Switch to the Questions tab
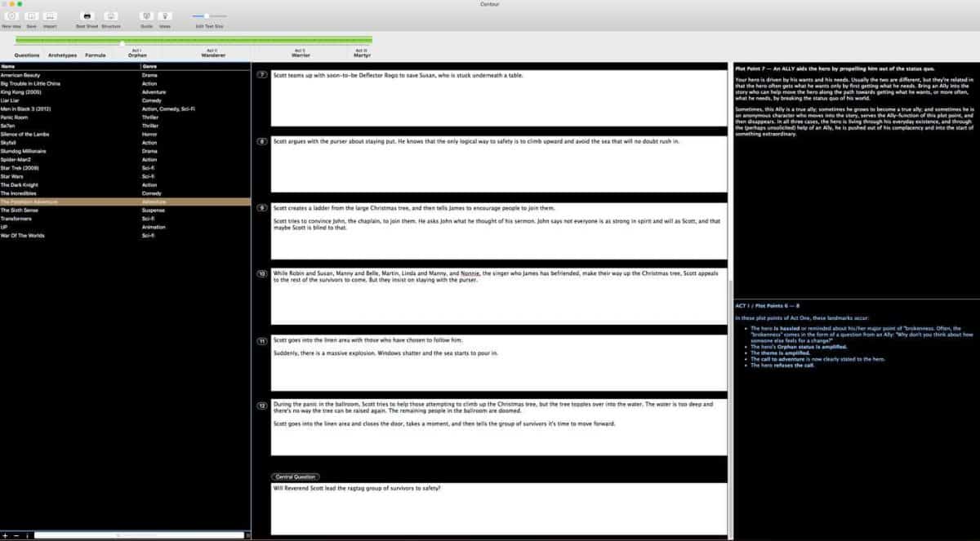The image size is (980, 541). tap(27, 55)
